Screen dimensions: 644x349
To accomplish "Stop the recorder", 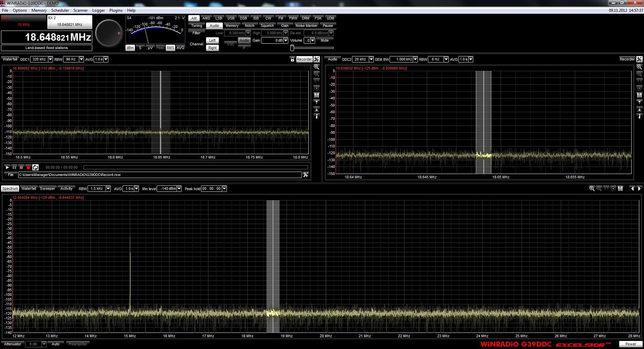I will click(x=21, y=167).
